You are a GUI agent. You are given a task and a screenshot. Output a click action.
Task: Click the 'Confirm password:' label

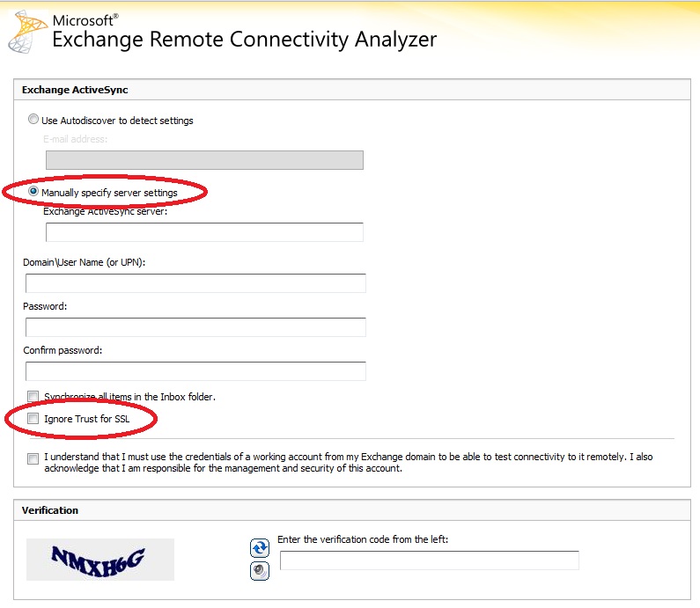point(63,350)
